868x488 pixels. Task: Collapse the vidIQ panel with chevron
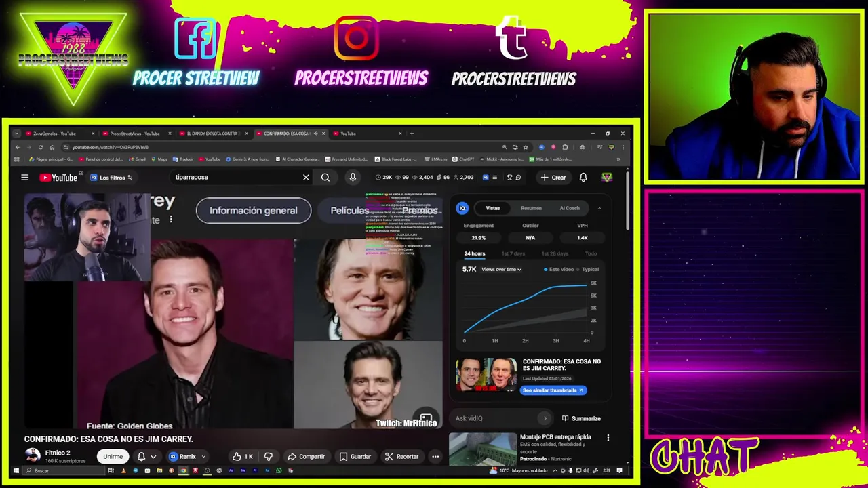pos(599,208)
